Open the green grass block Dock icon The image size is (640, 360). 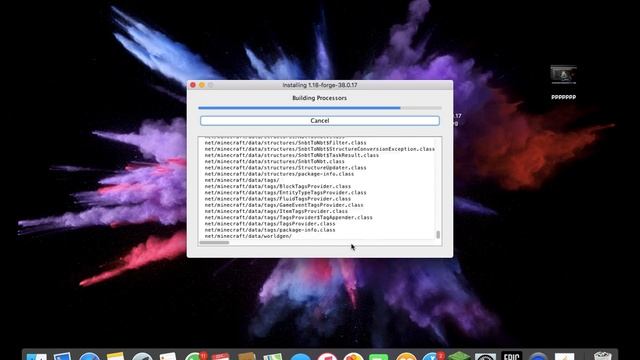pos(459,356)
